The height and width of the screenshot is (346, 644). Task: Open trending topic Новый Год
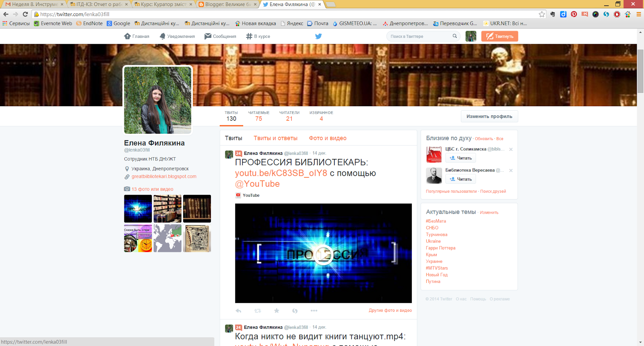(x=437, y=275)
